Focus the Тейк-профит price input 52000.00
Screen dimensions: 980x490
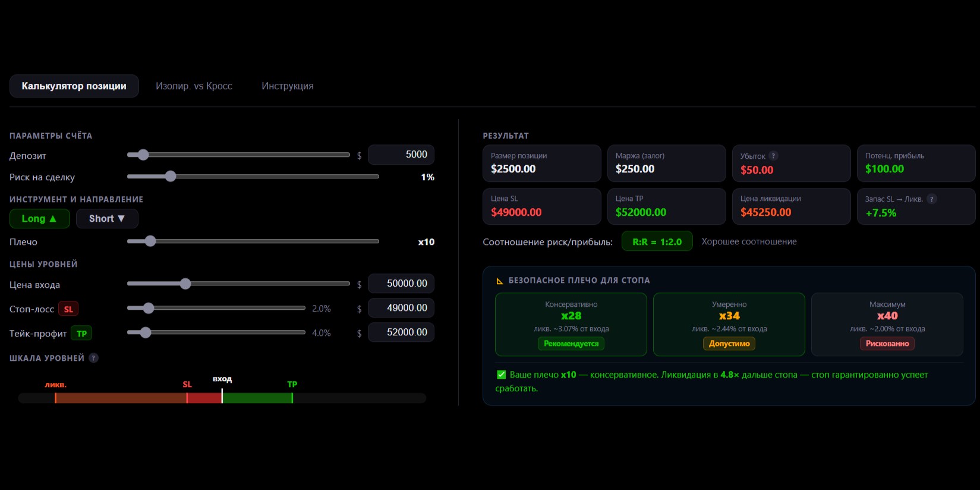(401, 332)
